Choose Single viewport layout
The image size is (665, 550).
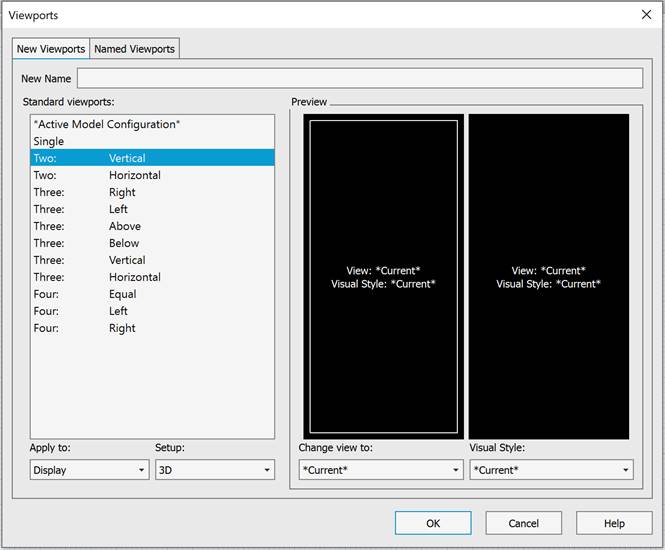(48, 141)
